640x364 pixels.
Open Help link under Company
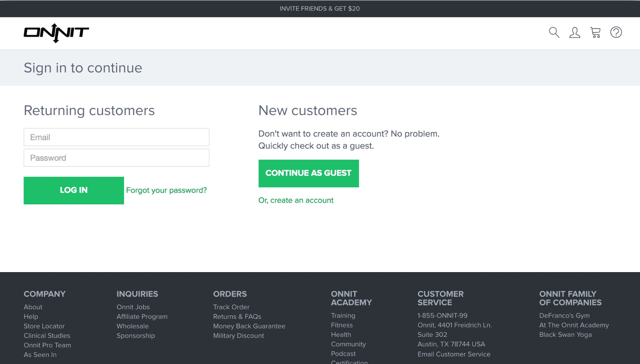pyautogui.click(x=31, y=317)
